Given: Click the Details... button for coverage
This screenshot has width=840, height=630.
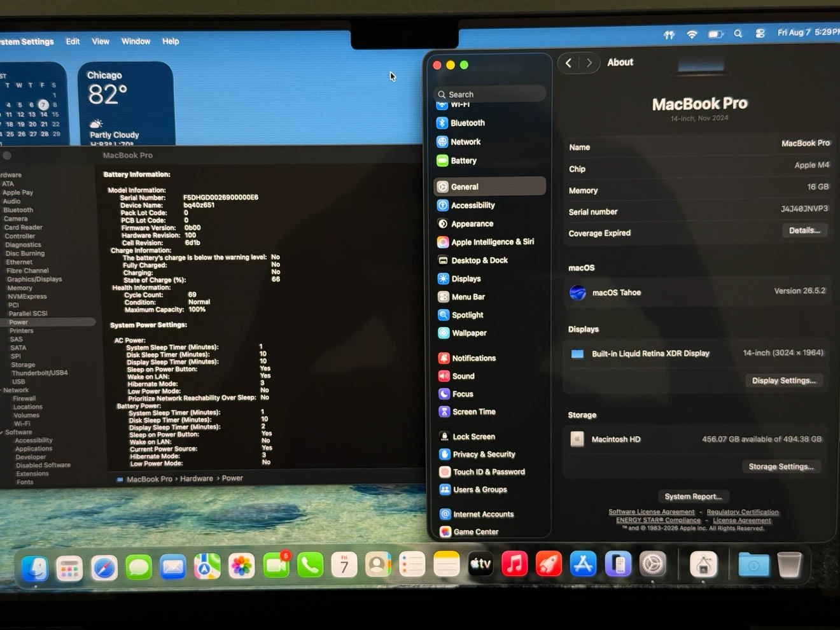Looking at the screenshot, I should [805, 230].
